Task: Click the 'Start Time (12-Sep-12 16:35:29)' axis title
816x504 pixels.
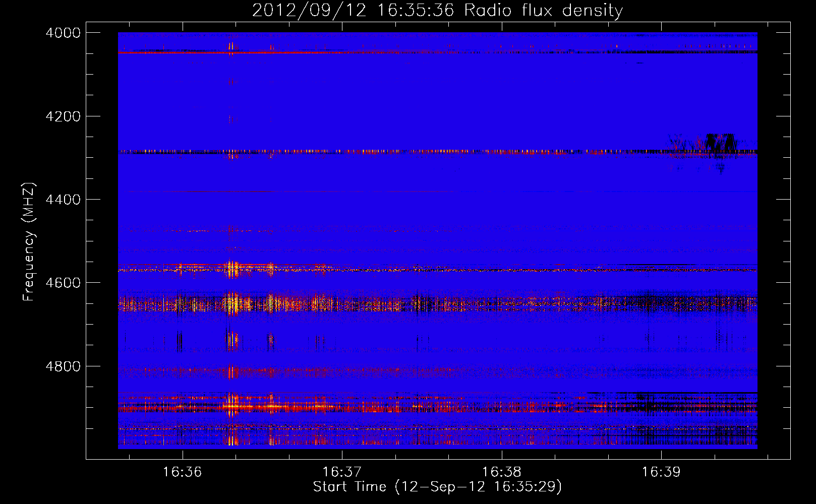Action: [x=437, y=487]
